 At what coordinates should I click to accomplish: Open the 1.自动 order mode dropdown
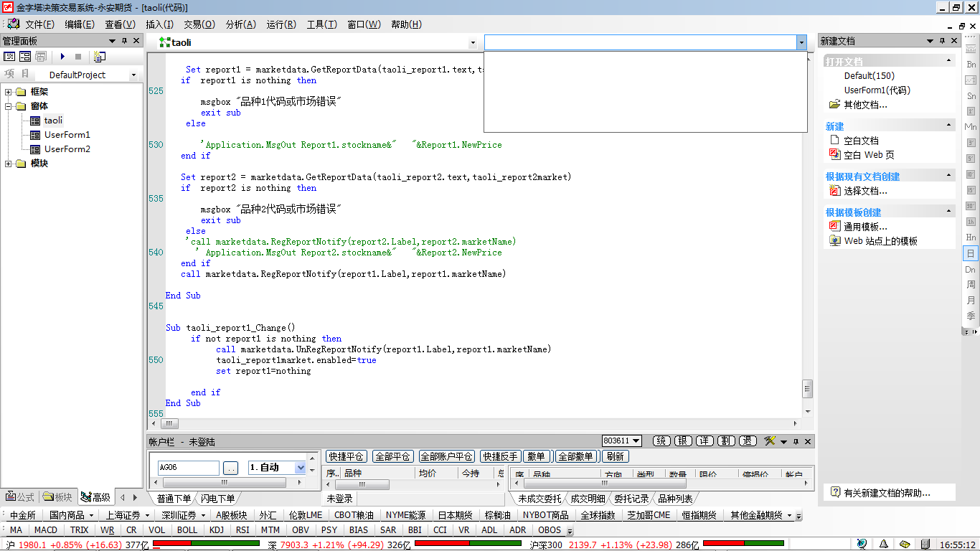point(300,468)
